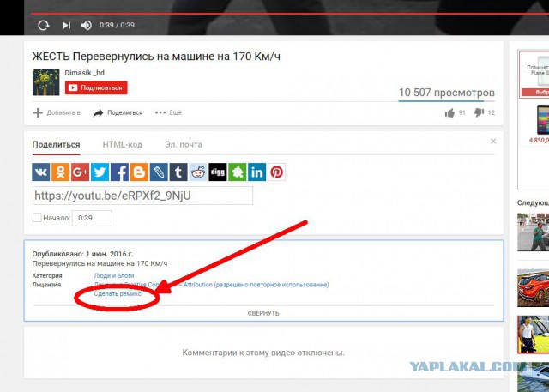Click the Добавить в plus button
The image size is (549, 392).
(x=57, y=112)
